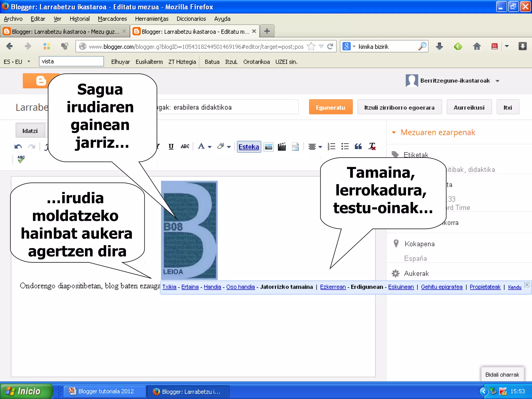Insert a video with the clapperboard icon
This screenshot has width=532, height=399.
[x=282, y=147]
